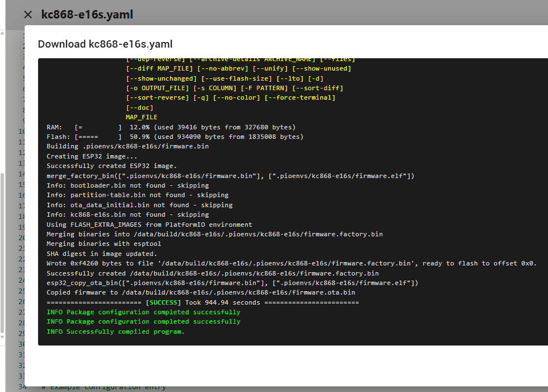Click line number 34 in the editor gutter
Viewport: 548px width, 392px height.
coord(22,386)
